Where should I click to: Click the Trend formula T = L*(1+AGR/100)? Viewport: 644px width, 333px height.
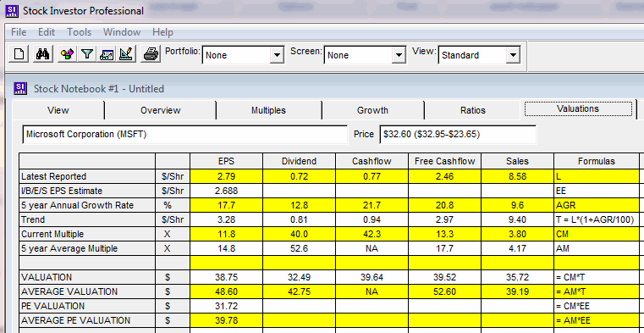click(597, 219)
